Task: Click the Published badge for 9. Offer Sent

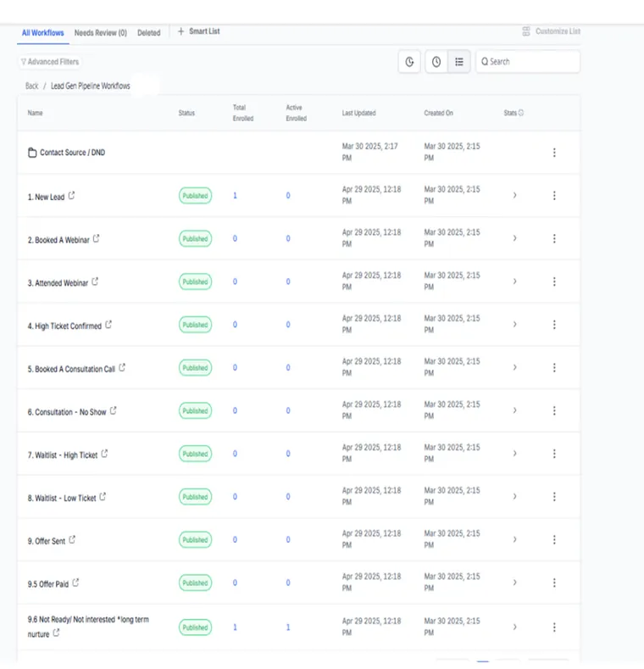Action: [x=196, y=540]
